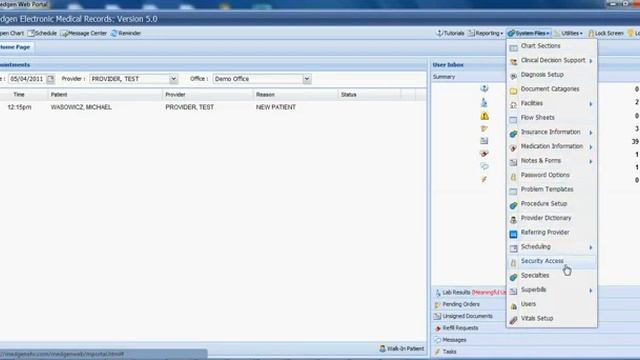
Task: Expand the Facilities submenu arrow
Action: [591, 104]
